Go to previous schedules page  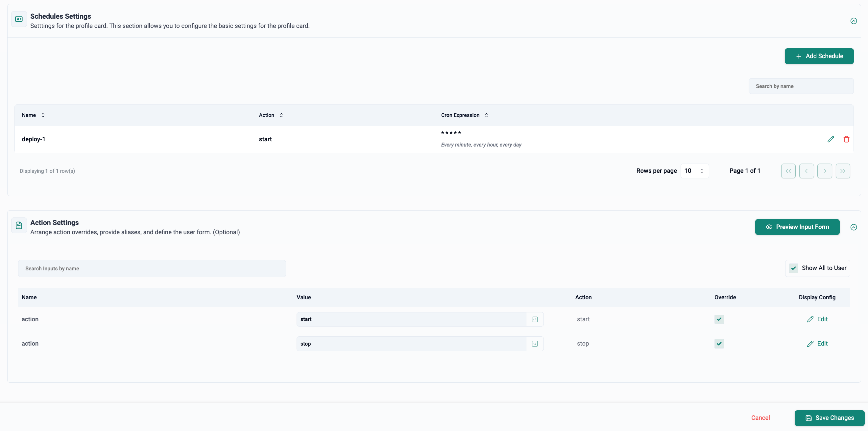click(806, 171)
